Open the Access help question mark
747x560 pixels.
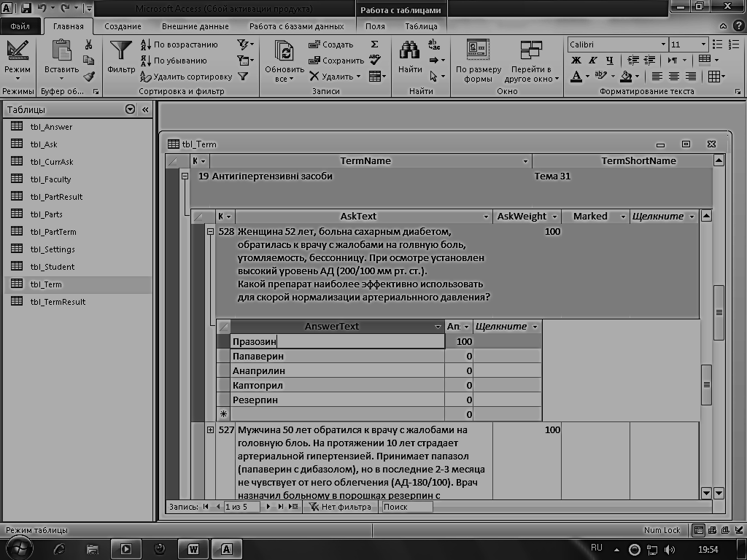[738, 26]
